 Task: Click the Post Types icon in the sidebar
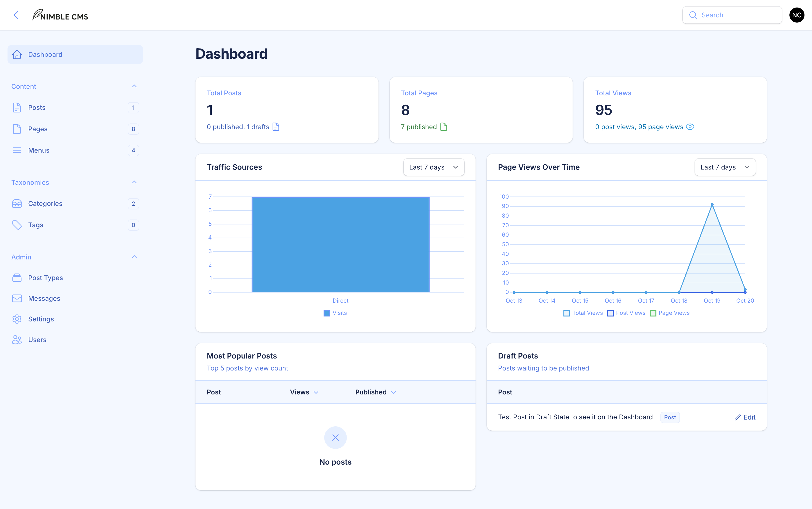point(17,278)
